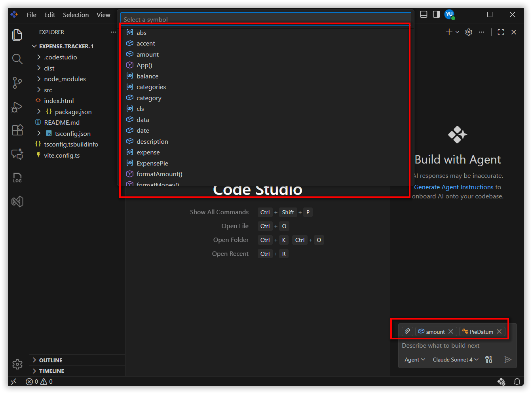Image resolution: width=532 pixels, height=394 pixels.
Task: Click the Select a symbol input field
Action: coord(265,19)
